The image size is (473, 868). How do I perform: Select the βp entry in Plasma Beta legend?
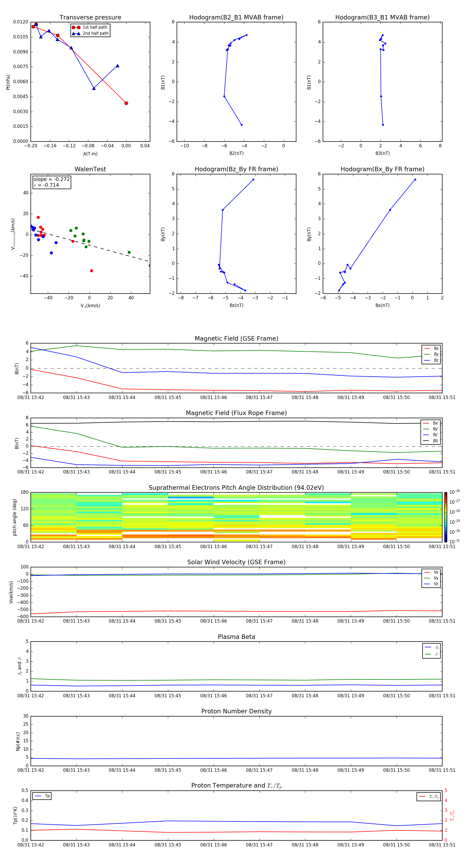pos(431,647)
